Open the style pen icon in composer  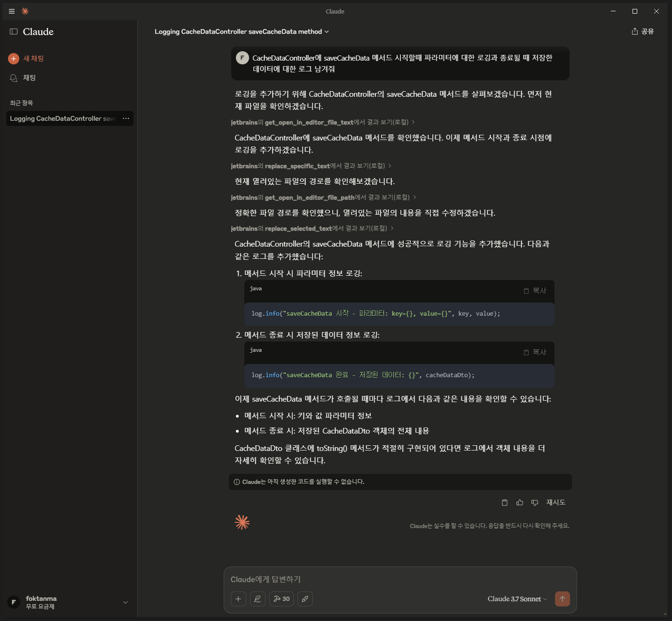pos(258,599)
